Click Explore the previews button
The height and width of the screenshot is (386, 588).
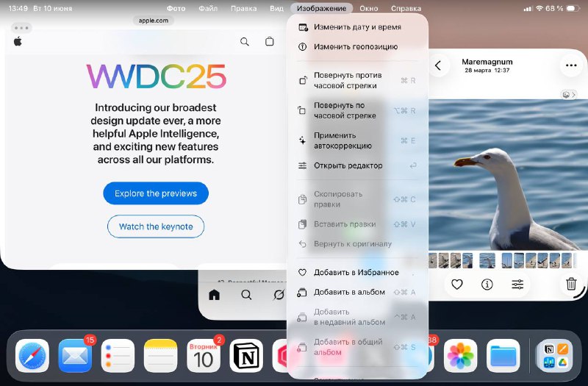156,193
